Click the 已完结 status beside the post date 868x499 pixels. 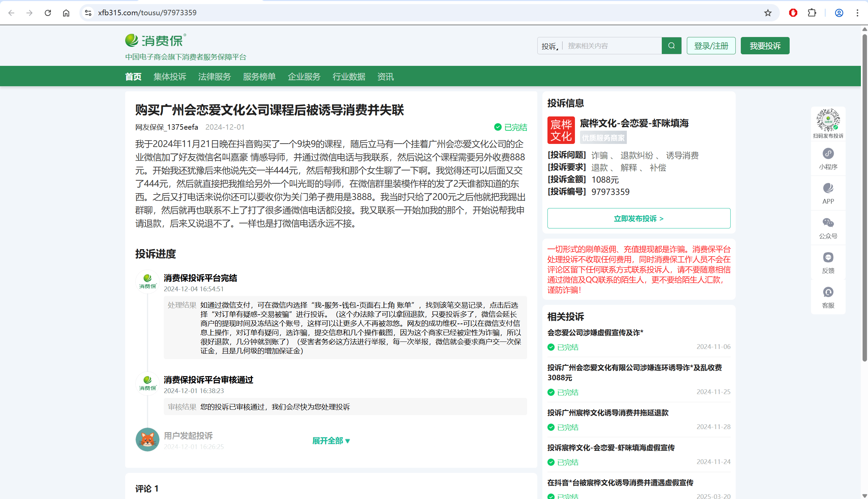pos(510,127)
